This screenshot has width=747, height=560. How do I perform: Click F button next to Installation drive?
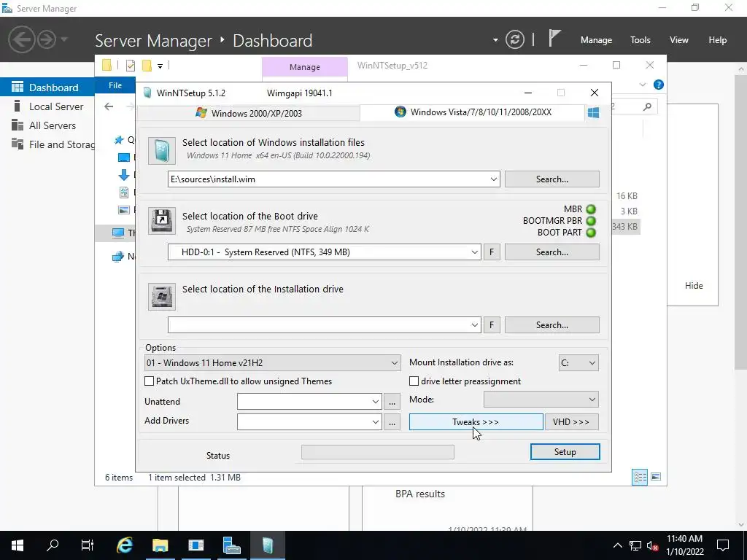(x=492, y=324)
